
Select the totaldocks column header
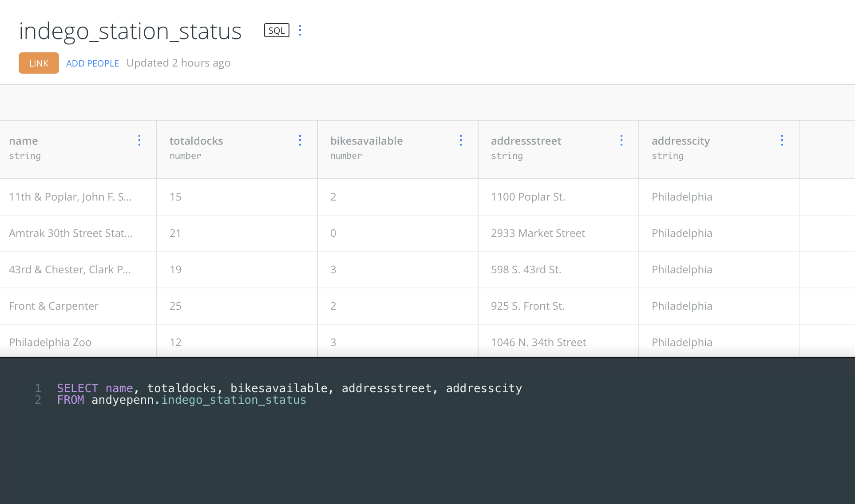click(196, 141)
